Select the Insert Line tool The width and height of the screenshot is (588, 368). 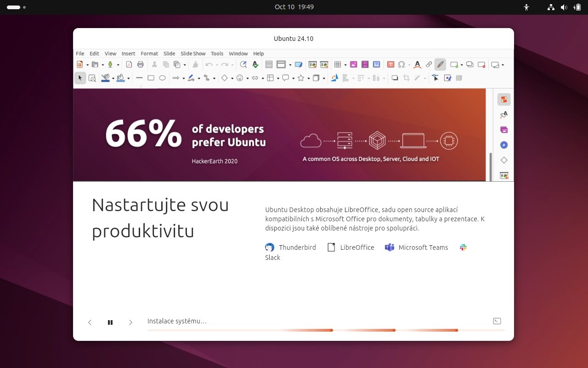139,78
